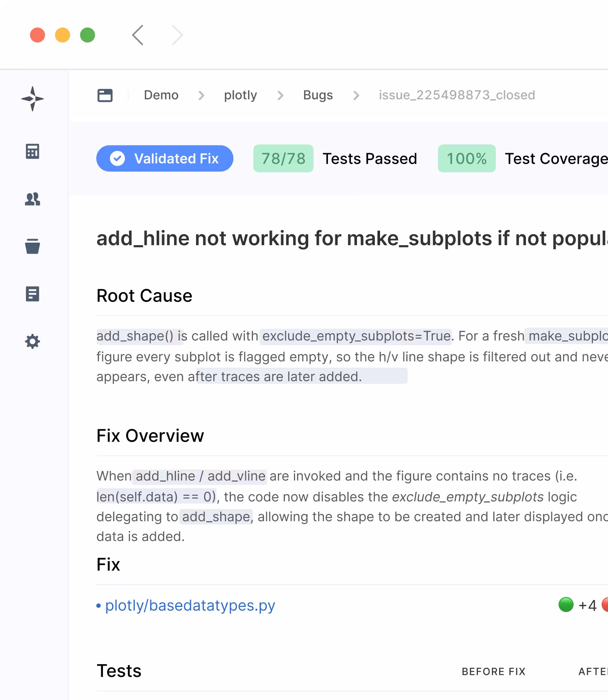
Task: Go forward with the right arrow
Action: [x=177, y=35]
